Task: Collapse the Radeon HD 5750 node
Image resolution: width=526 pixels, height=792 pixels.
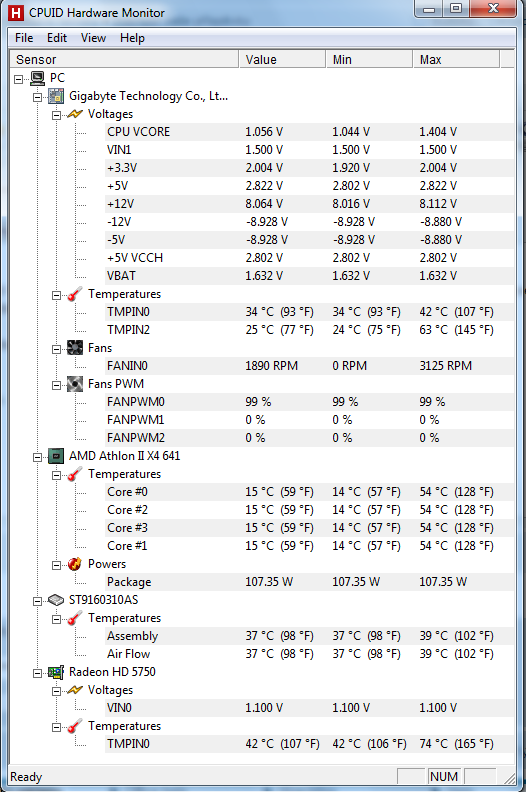Action: point(37,673)
